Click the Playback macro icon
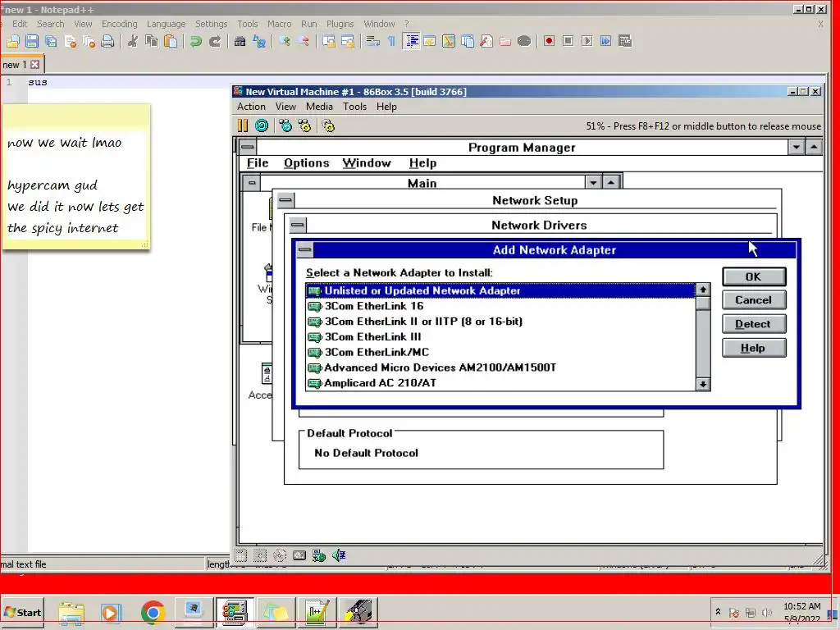840x630 pixels. (x=587, y=41)
